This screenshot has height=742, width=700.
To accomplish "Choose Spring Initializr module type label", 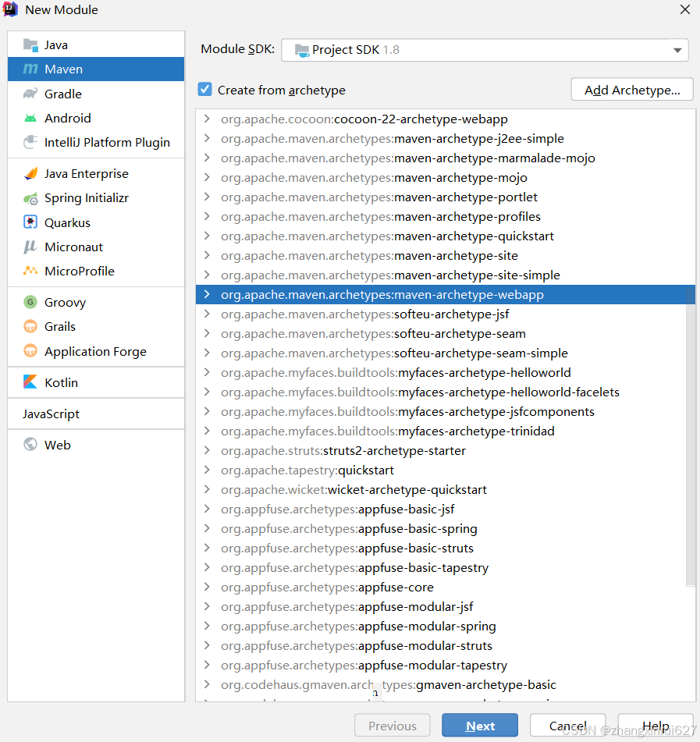I will tap(87, 198).
